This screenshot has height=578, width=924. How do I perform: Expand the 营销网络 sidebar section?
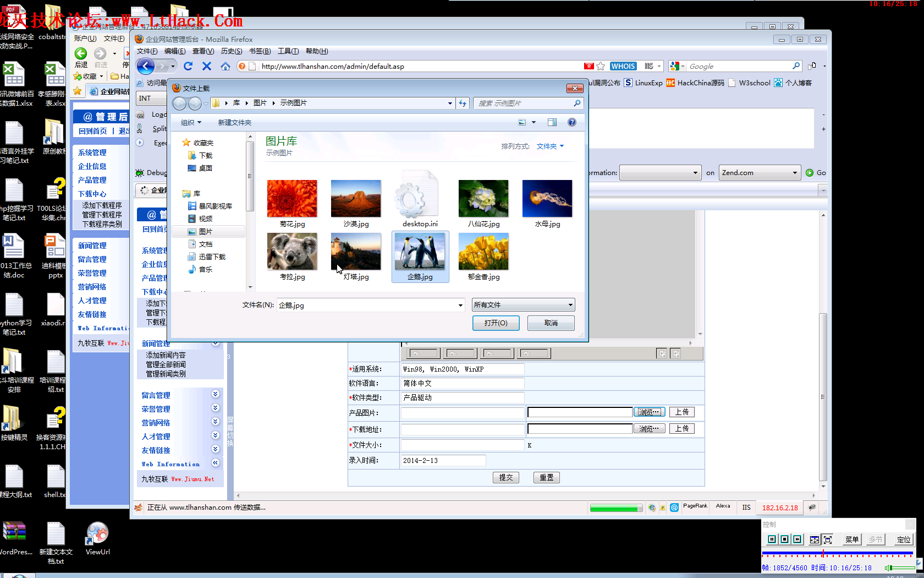(216, 422)
